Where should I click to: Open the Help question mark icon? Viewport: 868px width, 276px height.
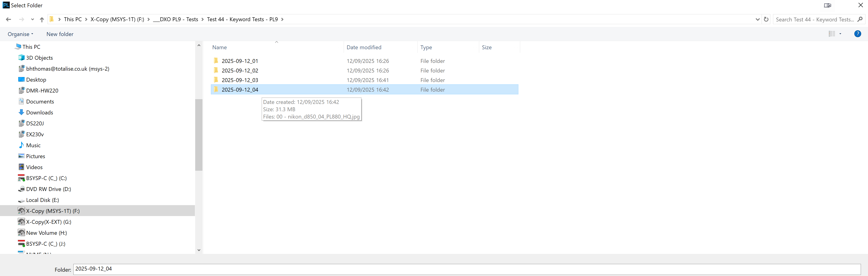pos(857,34)
